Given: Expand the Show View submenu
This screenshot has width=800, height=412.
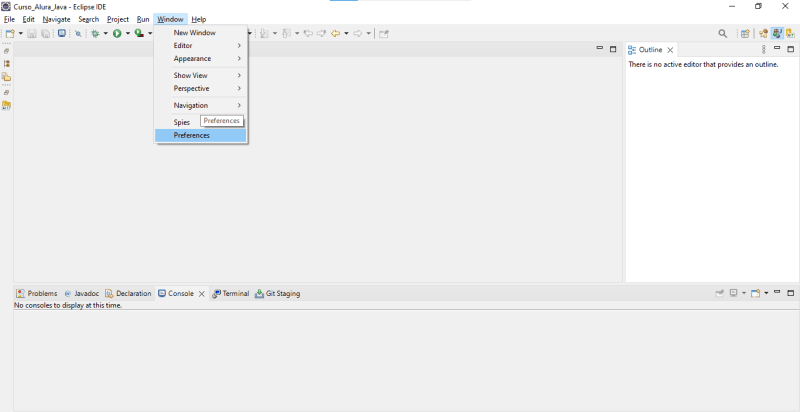Looking at the screenshot, I should click(201, 75).
